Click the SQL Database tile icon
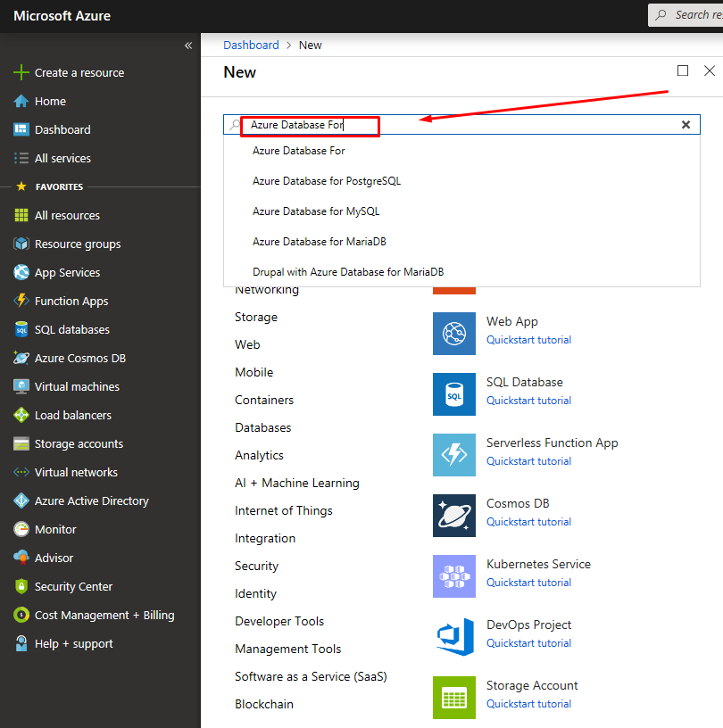The height and width of the screenshot is (728, 723). 454,394
